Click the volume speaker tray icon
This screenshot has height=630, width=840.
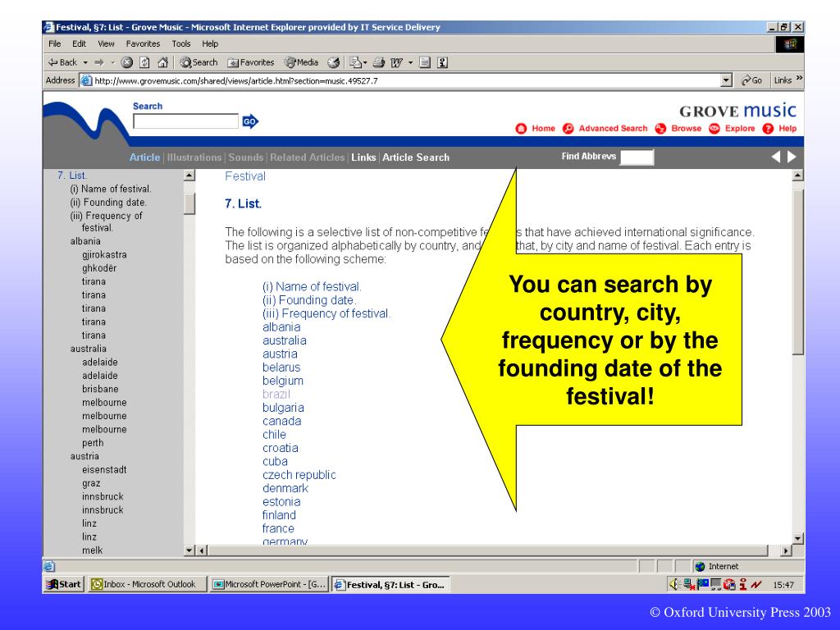tap(674, 584)
